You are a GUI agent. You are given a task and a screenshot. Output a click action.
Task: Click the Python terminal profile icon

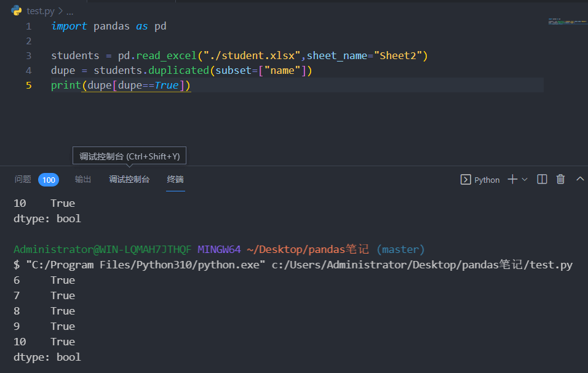pyautogui.click(x=466, y=180)
